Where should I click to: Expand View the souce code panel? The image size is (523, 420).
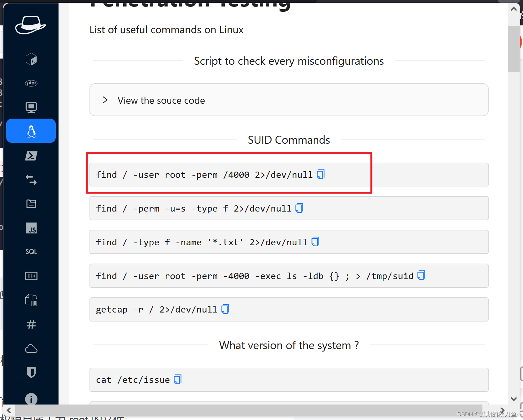click(x=289, y=100)
